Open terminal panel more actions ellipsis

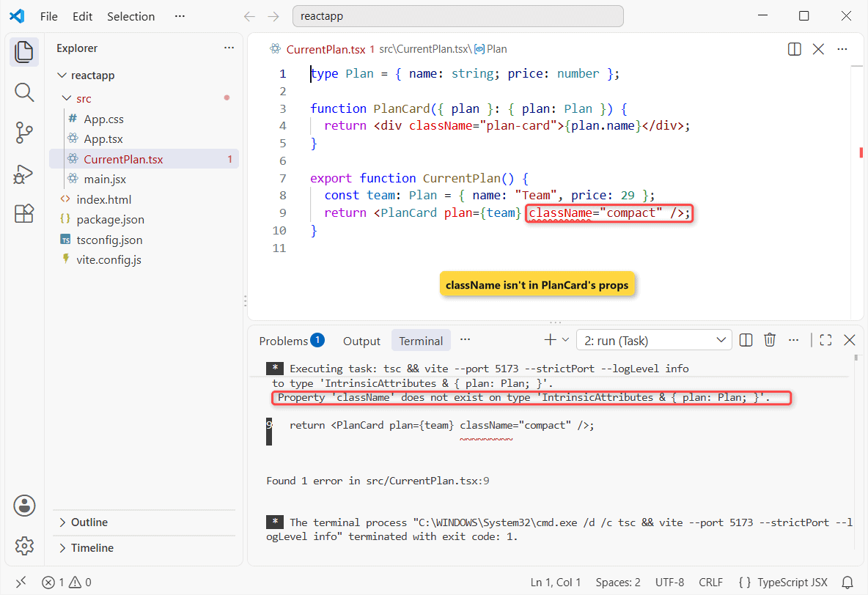793,340
